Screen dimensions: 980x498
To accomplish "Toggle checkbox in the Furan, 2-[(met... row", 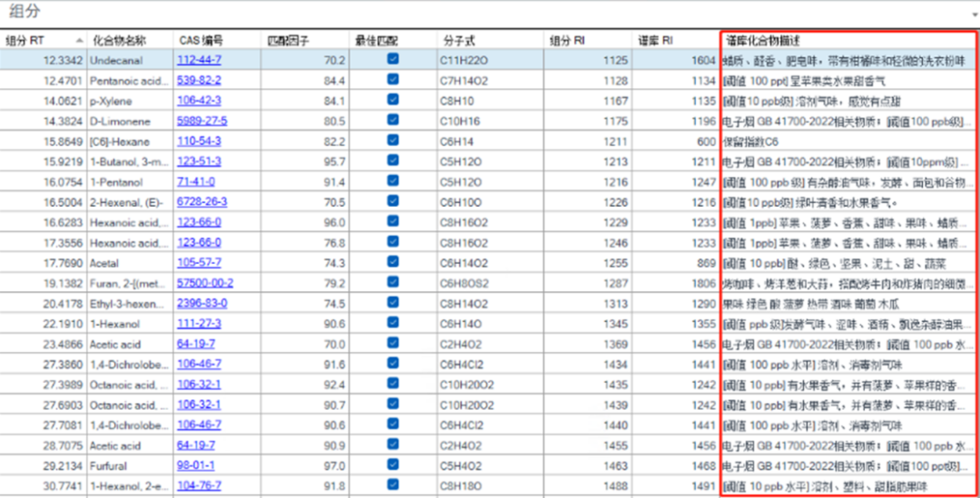I will [x=393, y=282].
